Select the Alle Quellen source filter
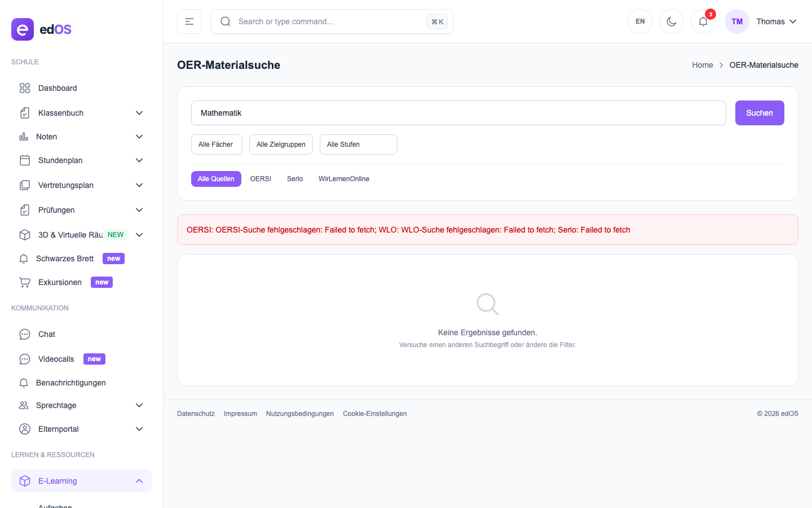The width and height of the screenshot is (812, 508). (216, 179)
